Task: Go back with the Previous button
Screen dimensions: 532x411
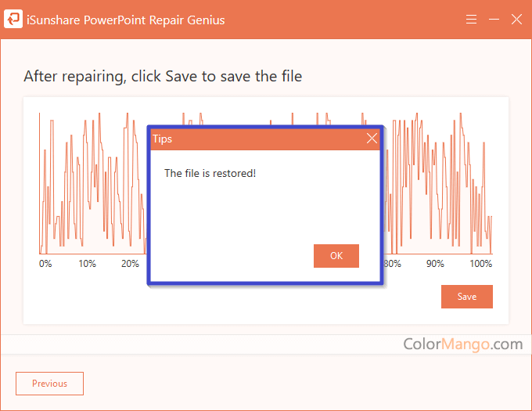Action: click(49, 384)
